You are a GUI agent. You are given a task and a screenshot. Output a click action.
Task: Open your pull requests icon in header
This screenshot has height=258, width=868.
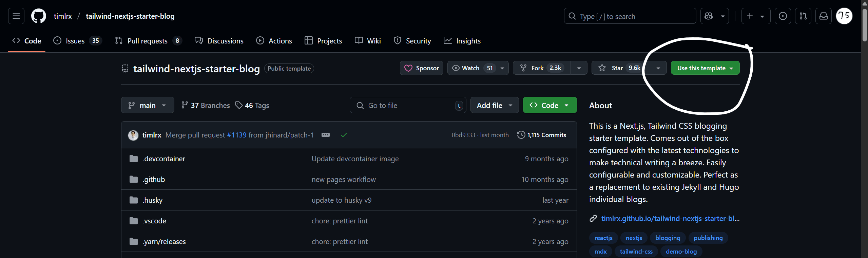point(803,16)
